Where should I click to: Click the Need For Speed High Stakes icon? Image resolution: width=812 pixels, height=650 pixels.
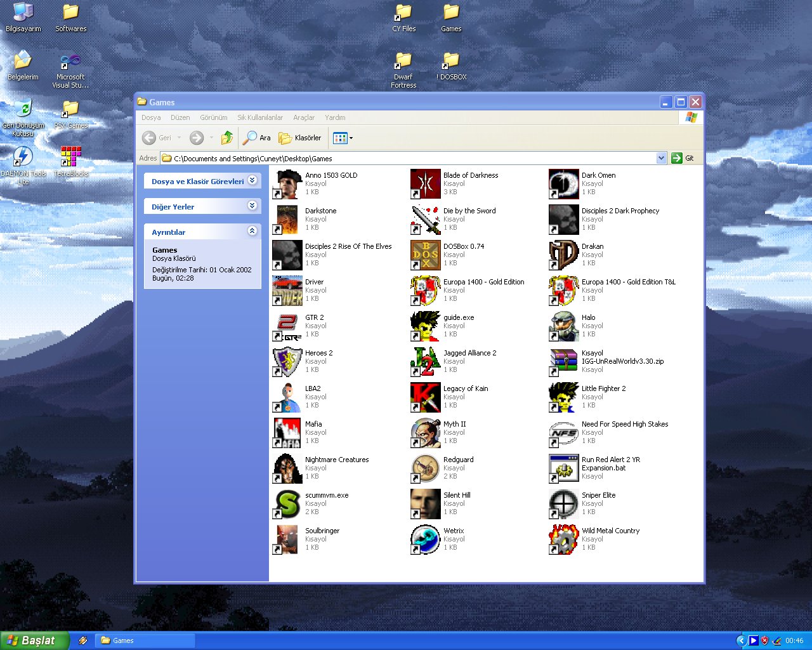click(x=563, y=433)
